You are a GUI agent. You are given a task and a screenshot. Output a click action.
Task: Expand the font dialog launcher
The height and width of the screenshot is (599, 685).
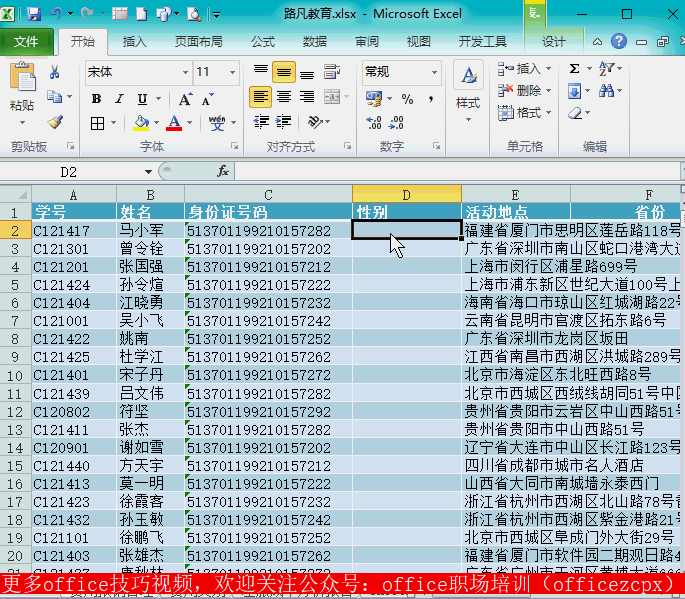(x=235, y=146)
